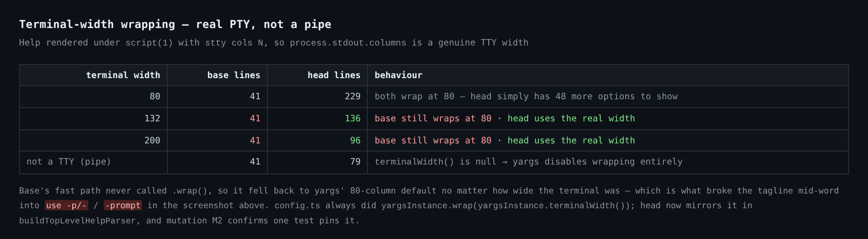Select the green head lines value 136
The image size is (868, 239).
click(353, 119)
